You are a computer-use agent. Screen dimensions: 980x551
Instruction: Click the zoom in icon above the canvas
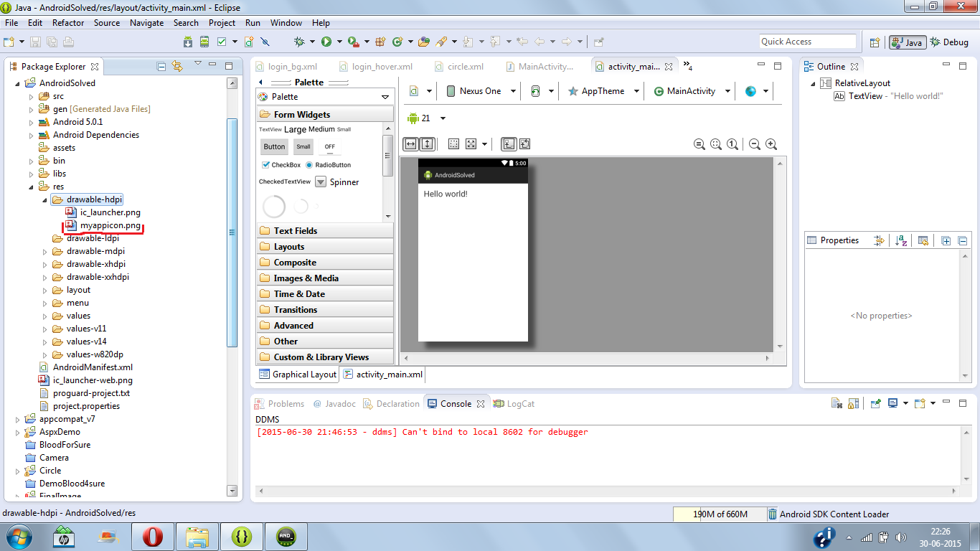(771, 144)
